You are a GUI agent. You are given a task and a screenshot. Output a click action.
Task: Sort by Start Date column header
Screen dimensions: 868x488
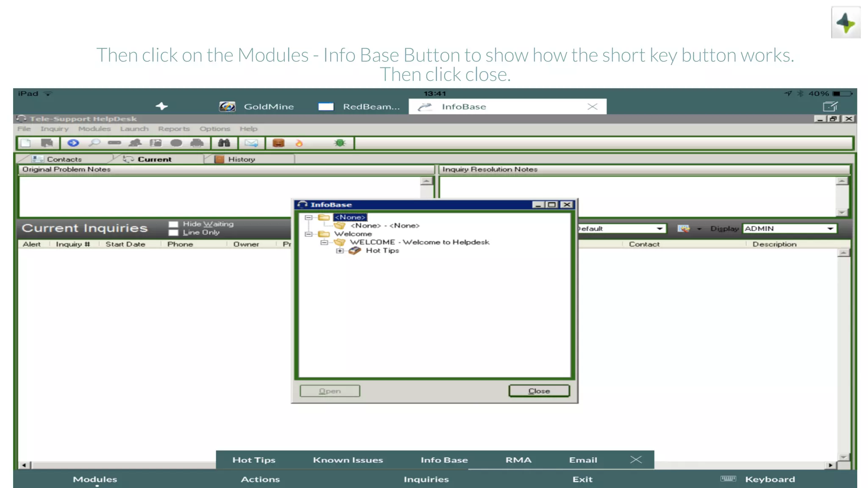pos(125,244)
